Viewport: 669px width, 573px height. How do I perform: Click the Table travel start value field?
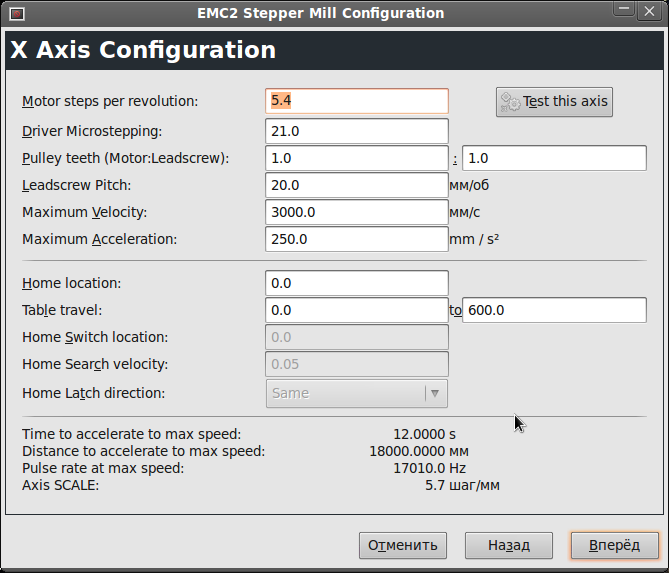point(357,310)
